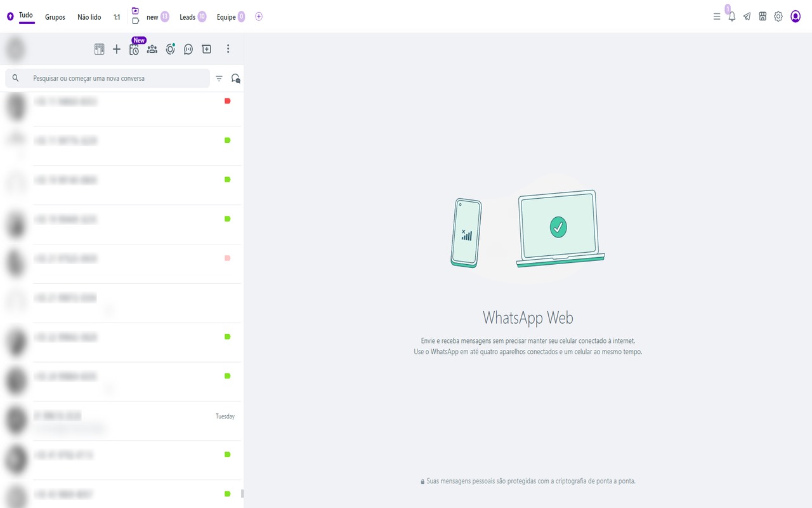Open the kanban board view icon

(x=100, y=49)
